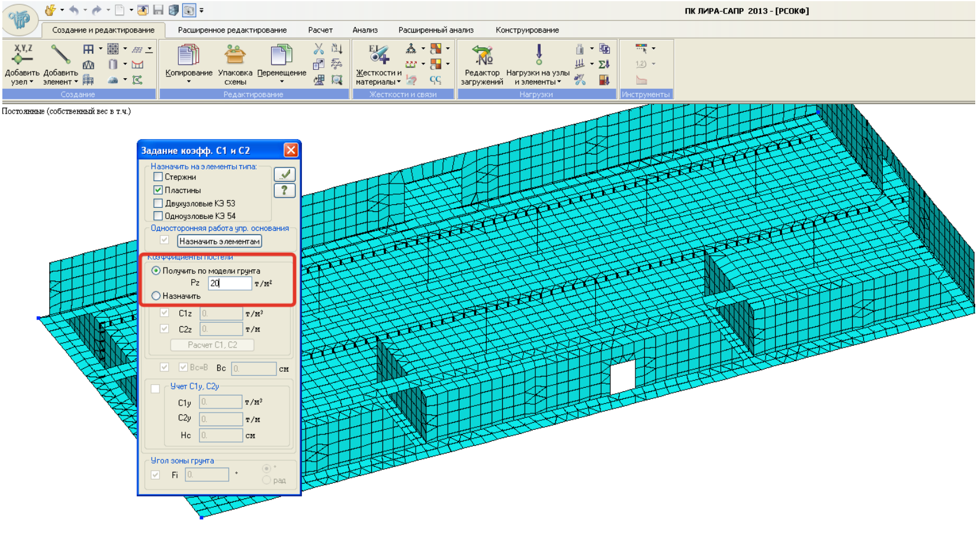Select the Add element (Добавить элемент) tool
Viewport: 977px width, 560px height.
(60, 55)
